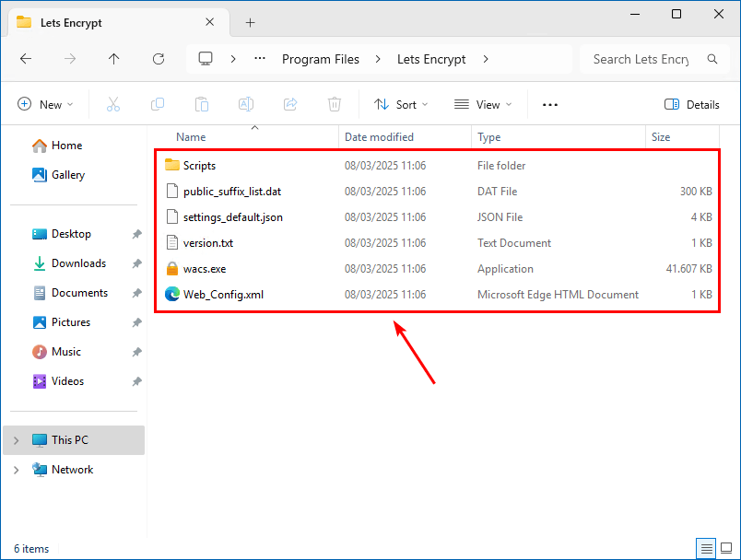Click pin icon next to Documents
The width and height of the screenshot is (741, 560).
[136, 293]
